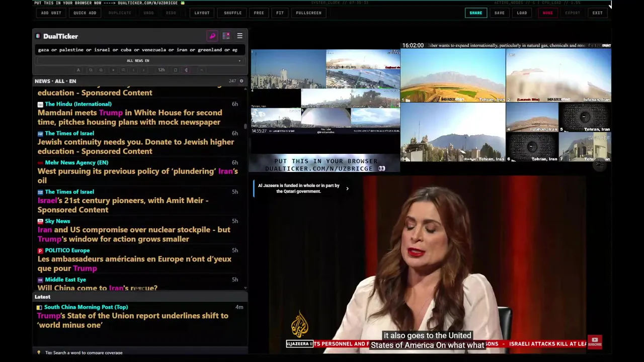
Task: Open the DualTicker hamburger menu
Action: [239, 36]
